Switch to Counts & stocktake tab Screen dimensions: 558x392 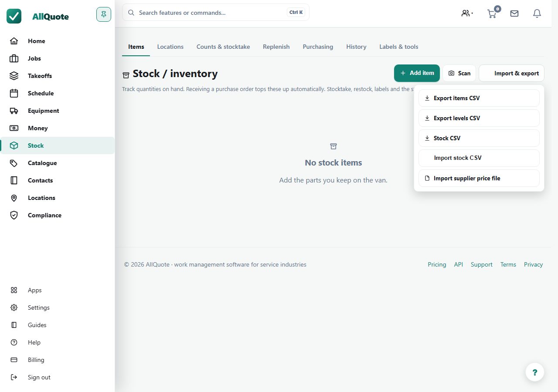pyautogui.click(x=223, y=47)
